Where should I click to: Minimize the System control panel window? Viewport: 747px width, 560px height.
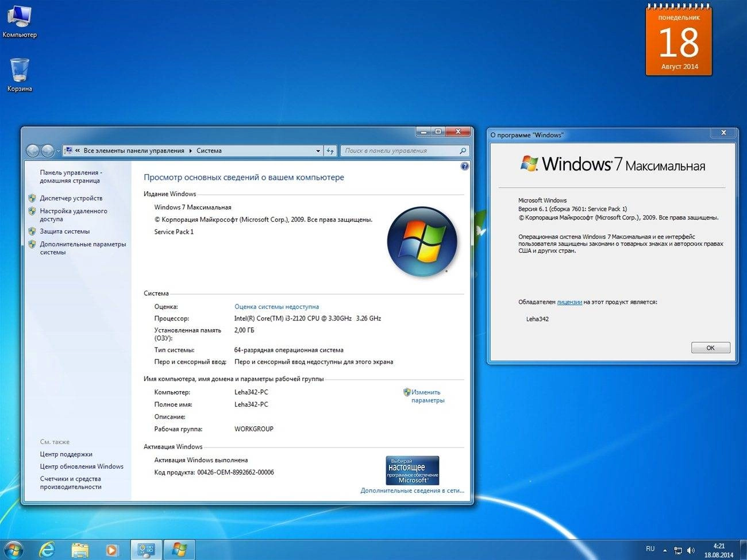pos(423,132)
